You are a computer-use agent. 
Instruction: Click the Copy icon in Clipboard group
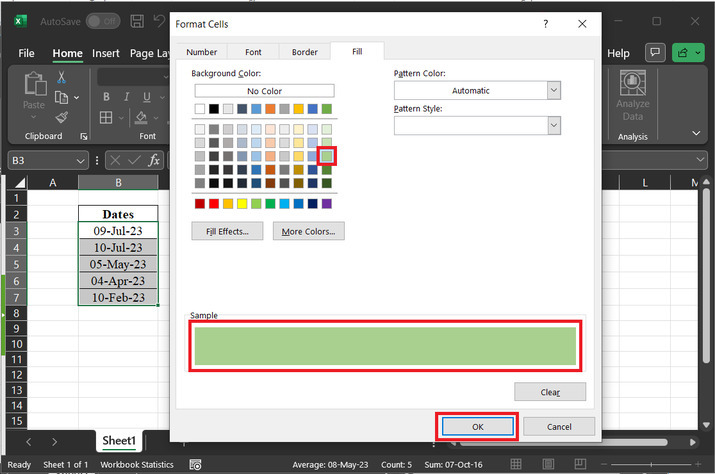(x=62, y=97)
